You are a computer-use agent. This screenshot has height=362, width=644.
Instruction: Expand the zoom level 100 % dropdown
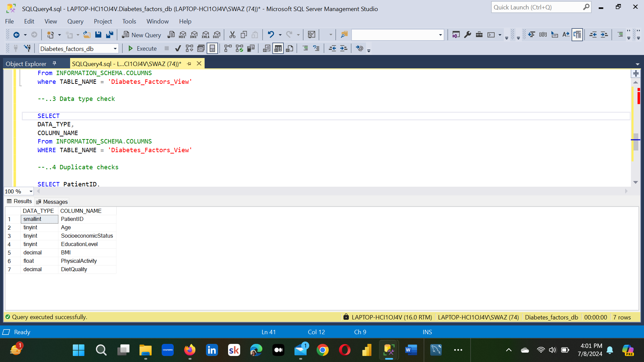(31, 191)
